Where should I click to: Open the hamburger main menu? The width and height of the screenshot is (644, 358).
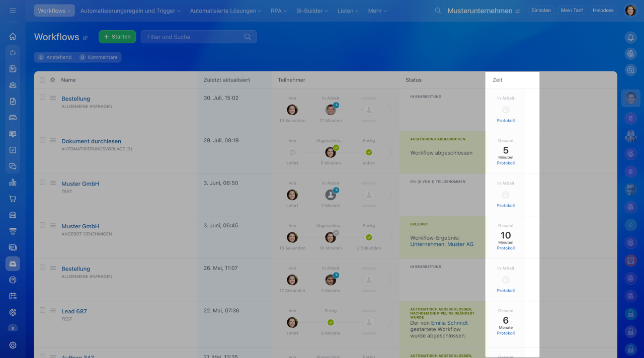13,11
